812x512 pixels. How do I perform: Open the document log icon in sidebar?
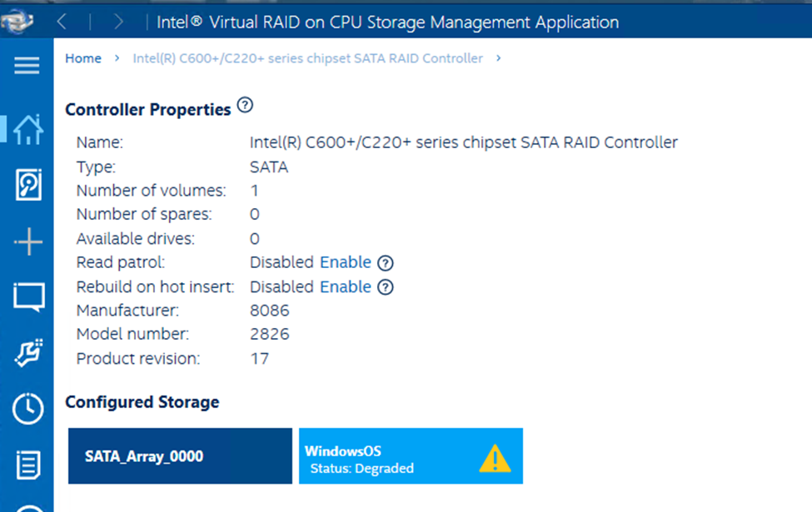(28, 465)
